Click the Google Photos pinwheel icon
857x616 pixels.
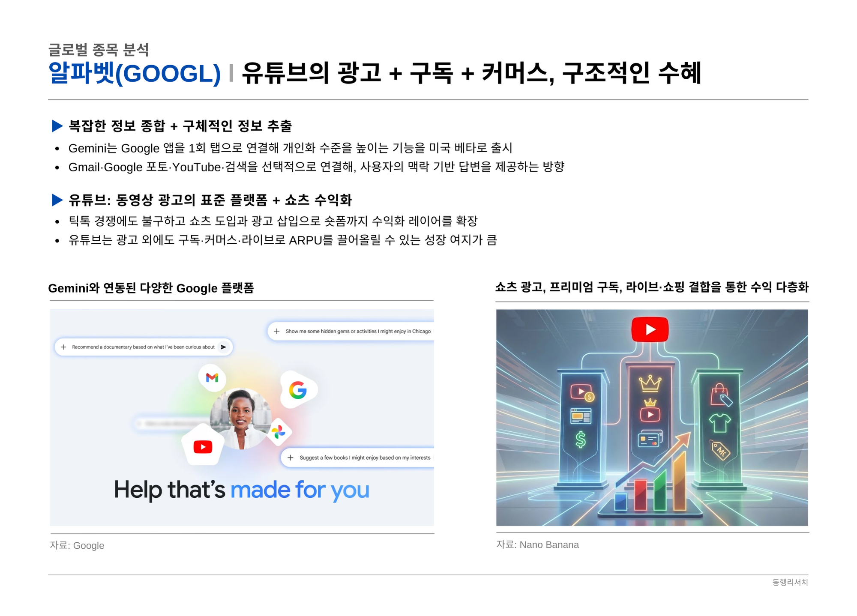(279, 432)
